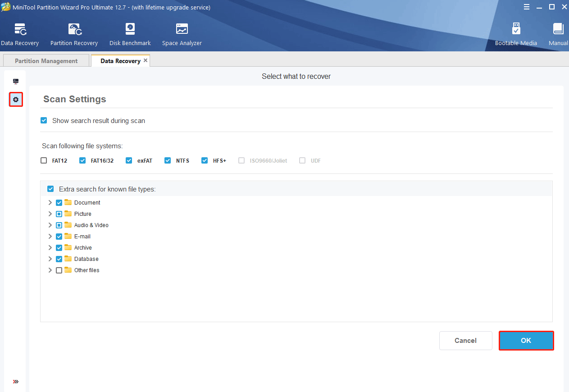569x392 pixels.
Task: Disable the NTFS file system checkbox
Action: click(x=168, y=160)
